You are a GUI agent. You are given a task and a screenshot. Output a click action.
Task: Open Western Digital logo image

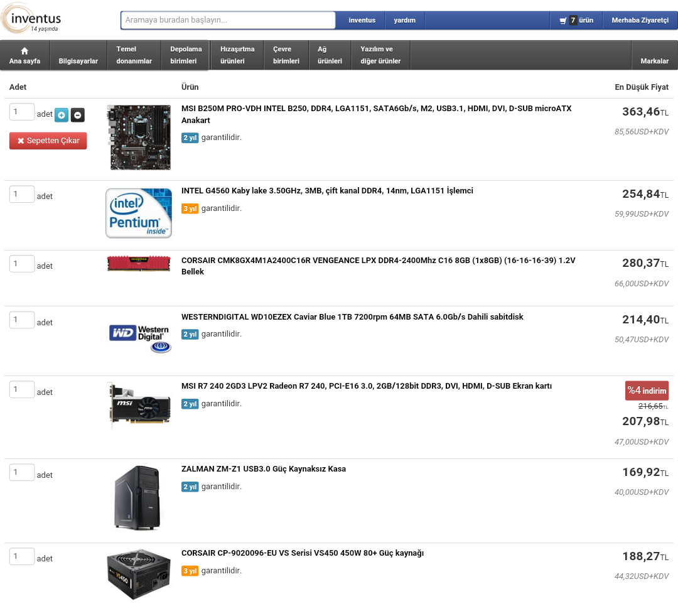(140, 338)
